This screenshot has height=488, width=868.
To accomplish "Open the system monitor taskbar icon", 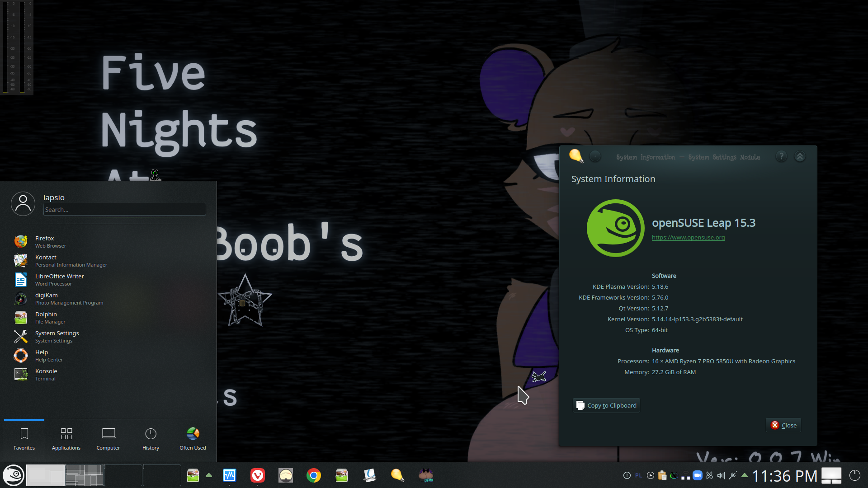I will pyautogui.click(x=230, y=475).
